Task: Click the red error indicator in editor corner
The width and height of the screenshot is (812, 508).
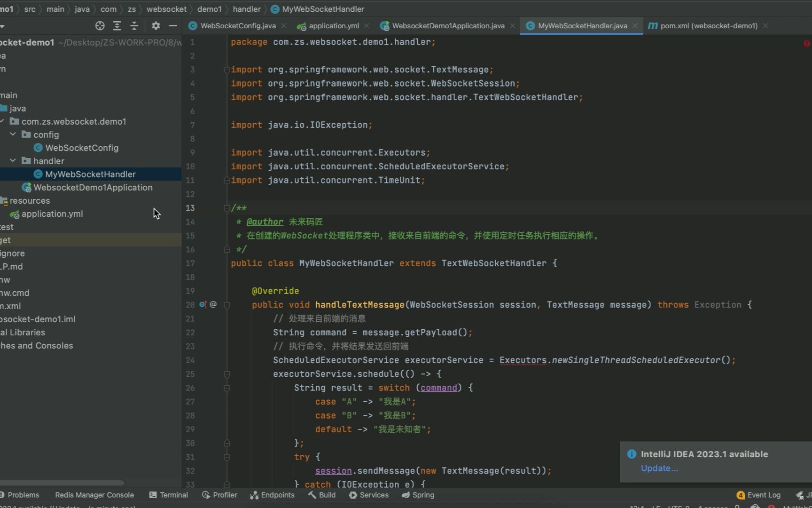Action: (806, 43)
